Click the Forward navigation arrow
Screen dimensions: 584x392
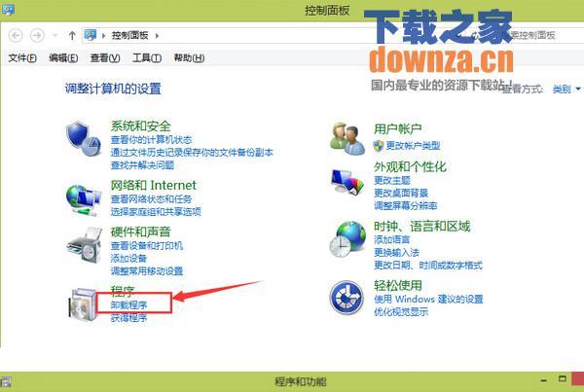pyautogui.click(x=37, y=36)
